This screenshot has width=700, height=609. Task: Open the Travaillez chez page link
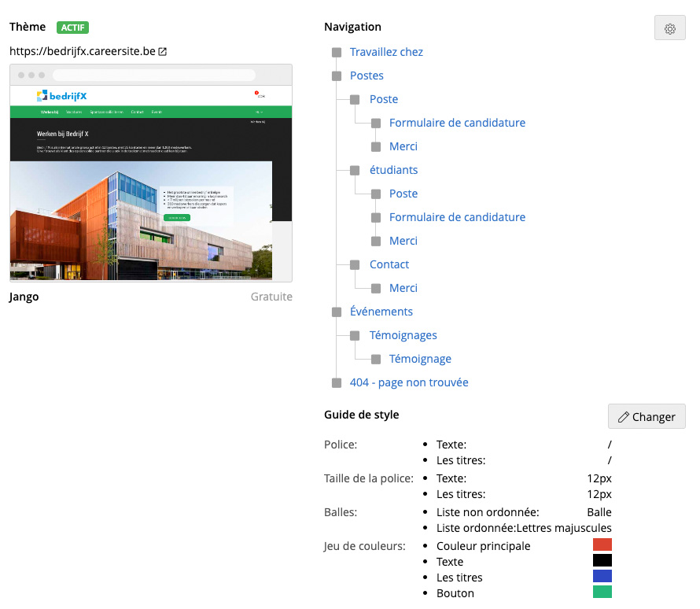386,52
